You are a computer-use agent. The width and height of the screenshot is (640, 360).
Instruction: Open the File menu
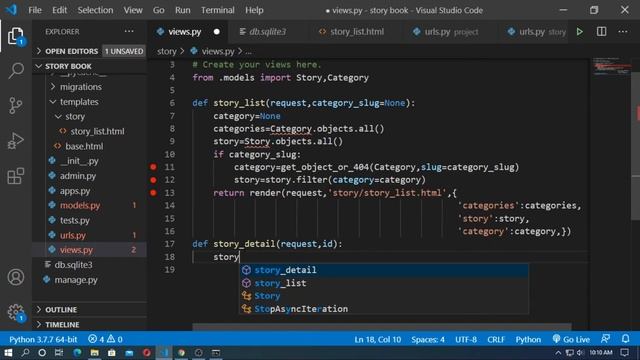pos(35,10)
